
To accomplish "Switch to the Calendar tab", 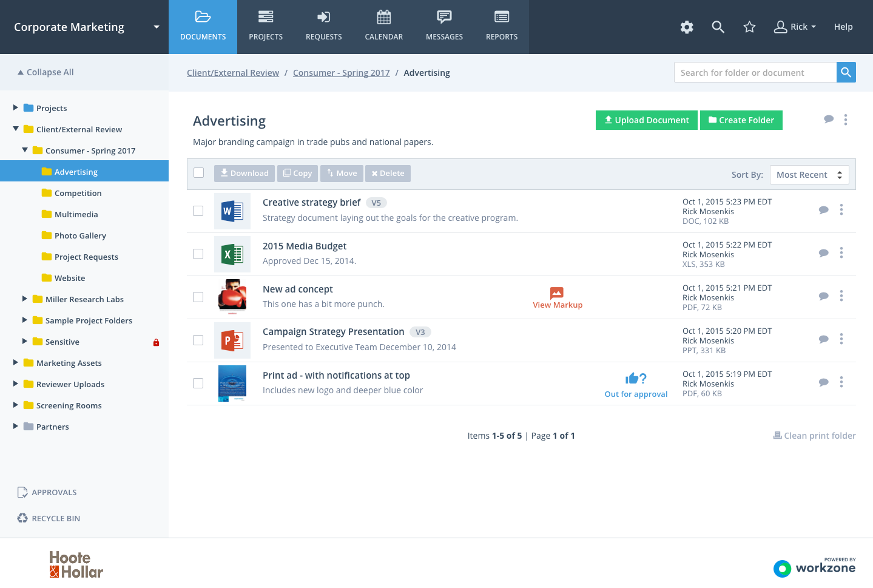I will 383,27.
